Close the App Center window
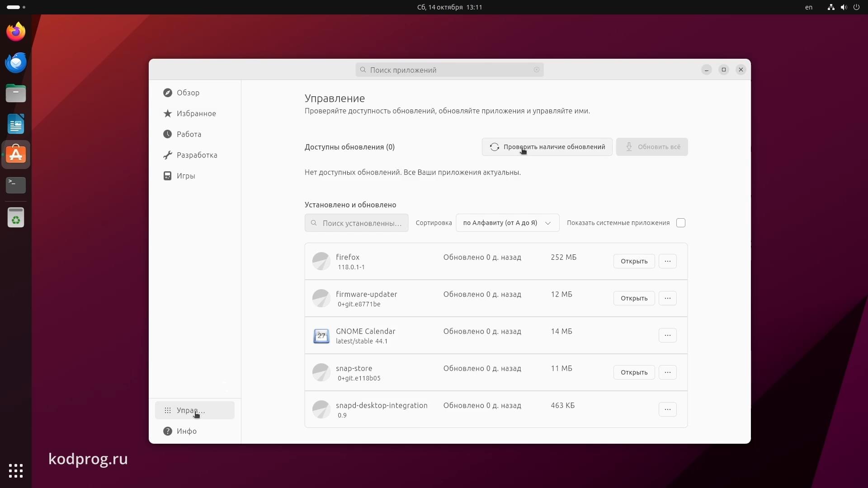The image size is (868, 488). point(741,70)
